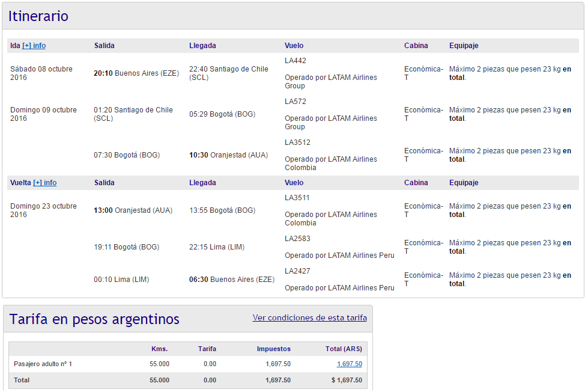The image size is (588, 392).
Task: Click 'Salida' header in Ida section
Action: 105,46
